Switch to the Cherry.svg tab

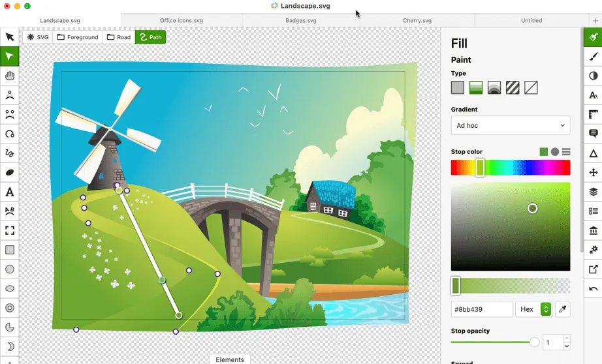click(417, 20)
